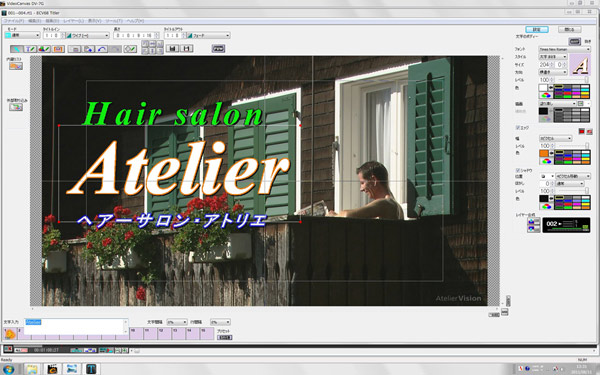Click the dark preview icon in toolbar
This screenshot has height=375, width=600.
tap(218, 49)
